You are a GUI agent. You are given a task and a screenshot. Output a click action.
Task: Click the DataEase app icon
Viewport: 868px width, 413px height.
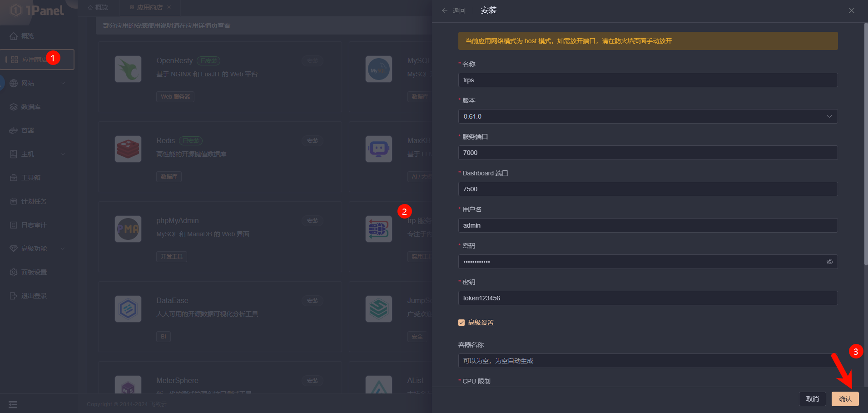[128, 309]
